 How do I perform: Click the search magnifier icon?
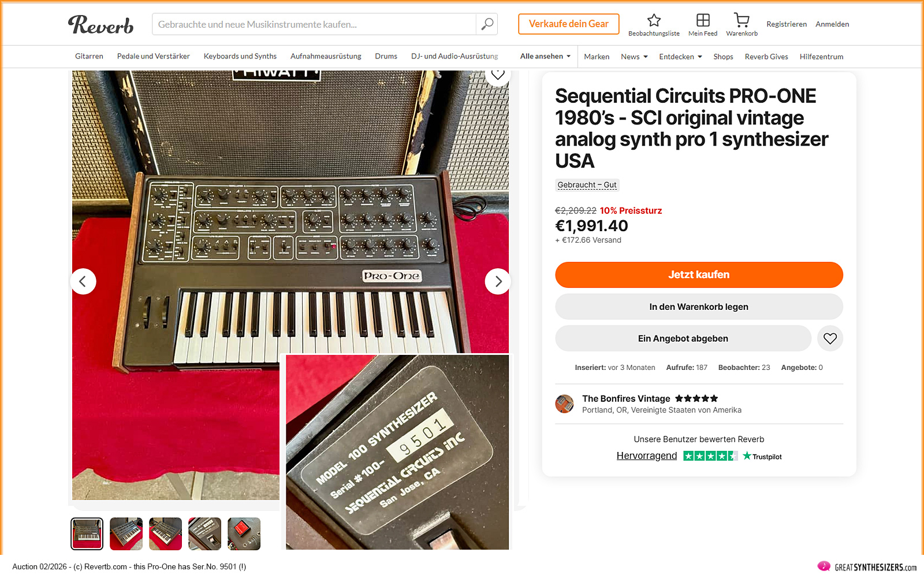pos(487,24)
